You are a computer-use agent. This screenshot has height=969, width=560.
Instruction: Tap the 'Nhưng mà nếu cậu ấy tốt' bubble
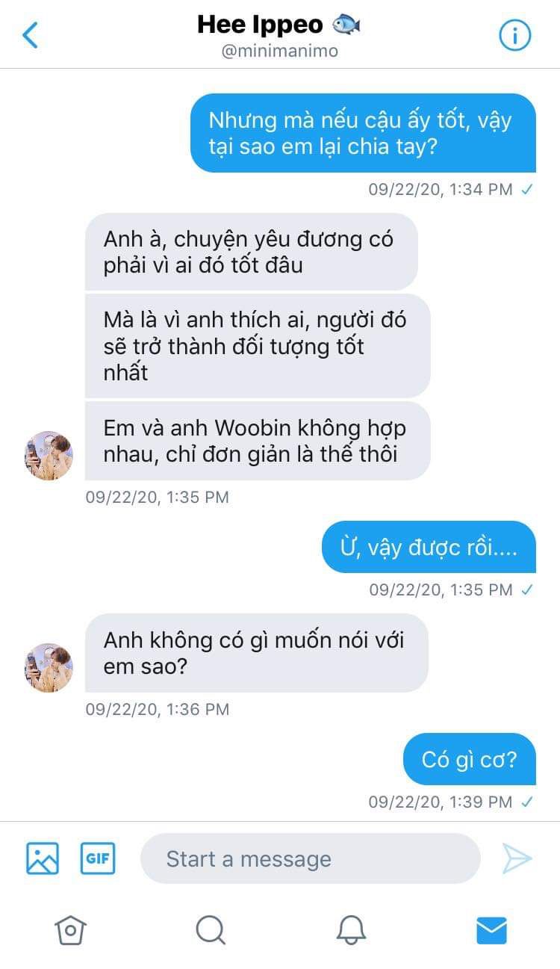[x=363, y=133]
